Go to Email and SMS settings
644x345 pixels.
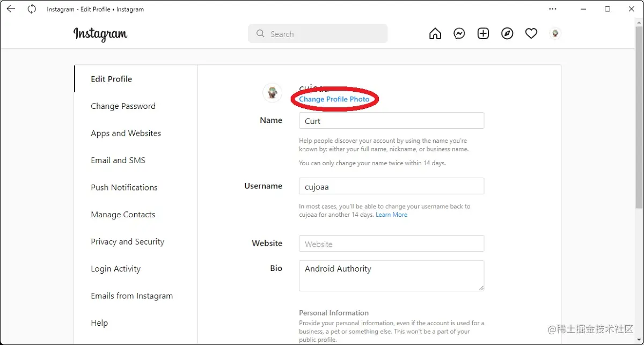118,160
